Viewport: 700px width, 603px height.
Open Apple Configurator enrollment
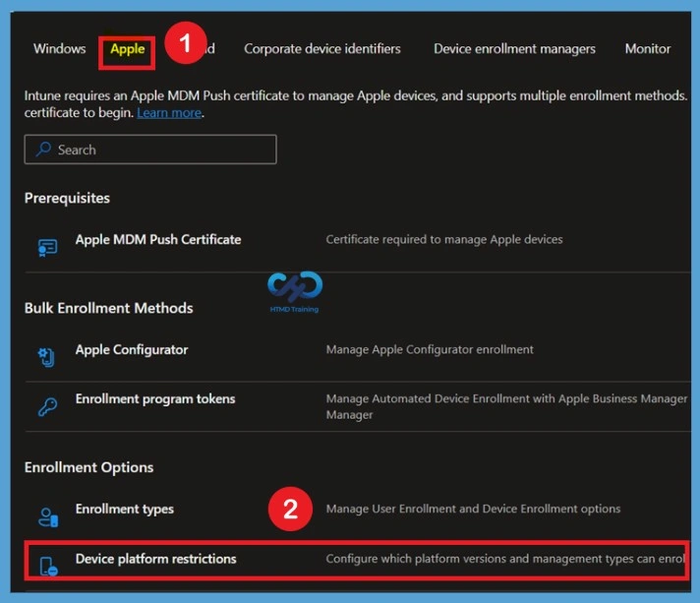pos(132,350)
